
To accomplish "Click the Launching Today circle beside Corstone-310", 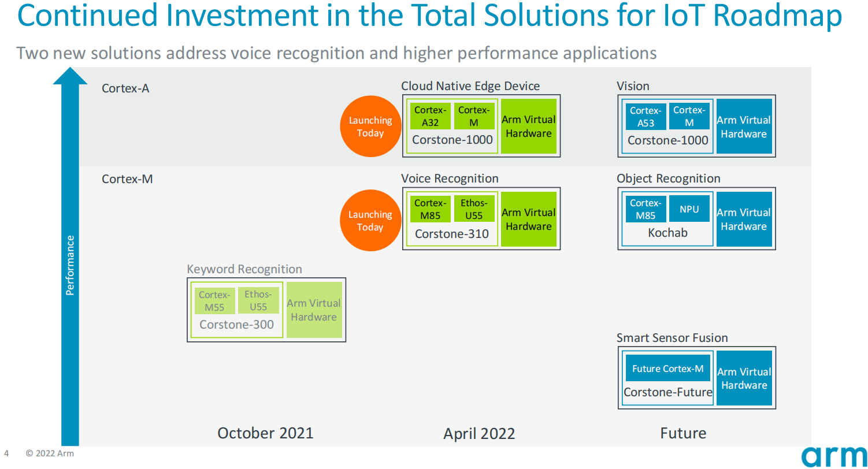I will [370, 221].
